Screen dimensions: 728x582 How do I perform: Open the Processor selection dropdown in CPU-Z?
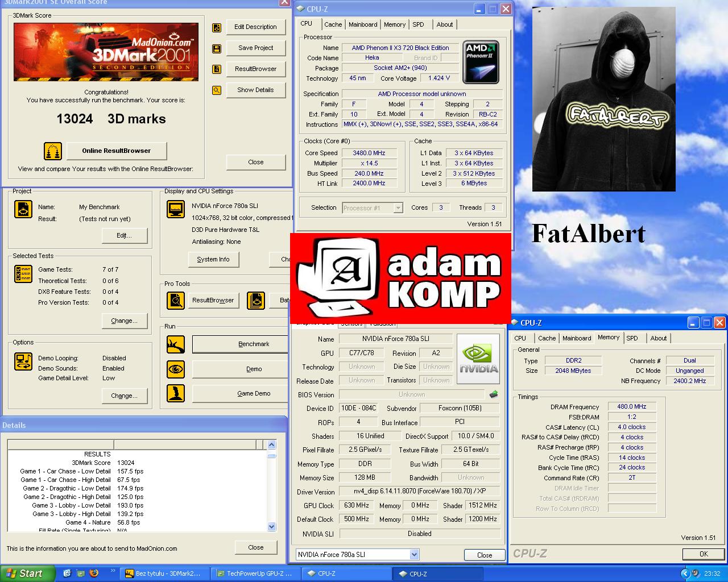point(398,208)
